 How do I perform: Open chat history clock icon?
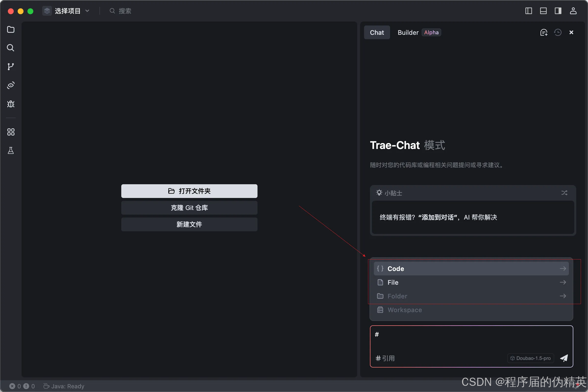pyautogui.click(x=558, y=33)
